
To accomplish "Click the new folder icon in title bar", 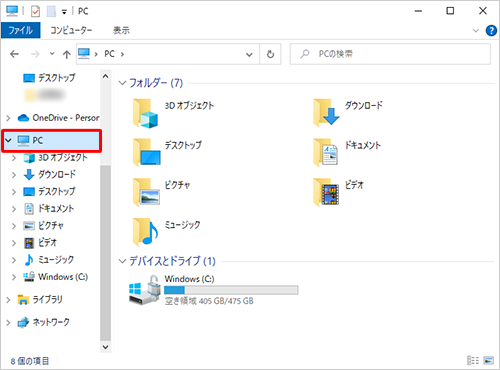I will point(51,11).
